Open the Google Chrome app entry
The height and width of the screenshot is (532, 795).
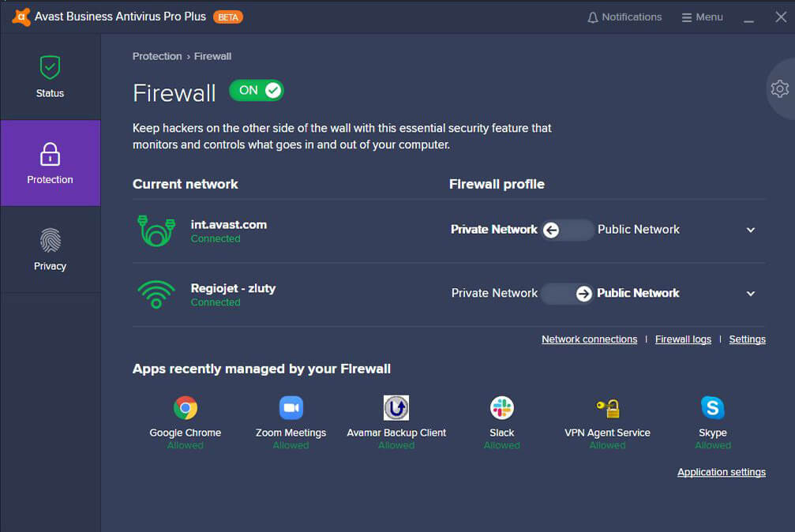(186, 408)
